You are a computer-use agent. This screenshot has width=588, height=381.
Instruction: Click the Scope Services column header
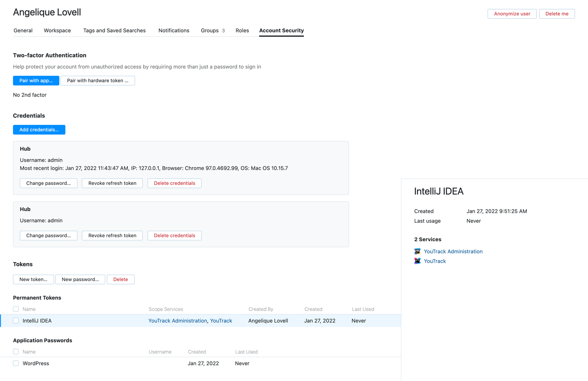point(166,309)
